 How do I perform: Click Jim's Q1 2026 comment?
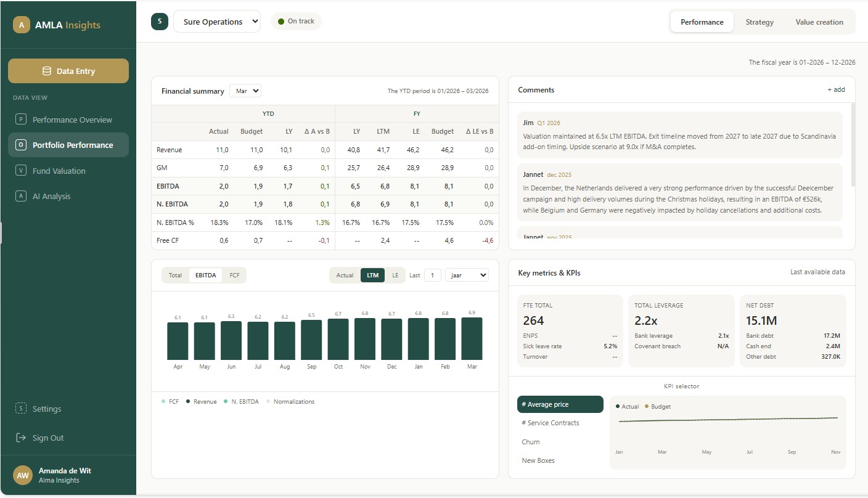[x=679, y=135]
